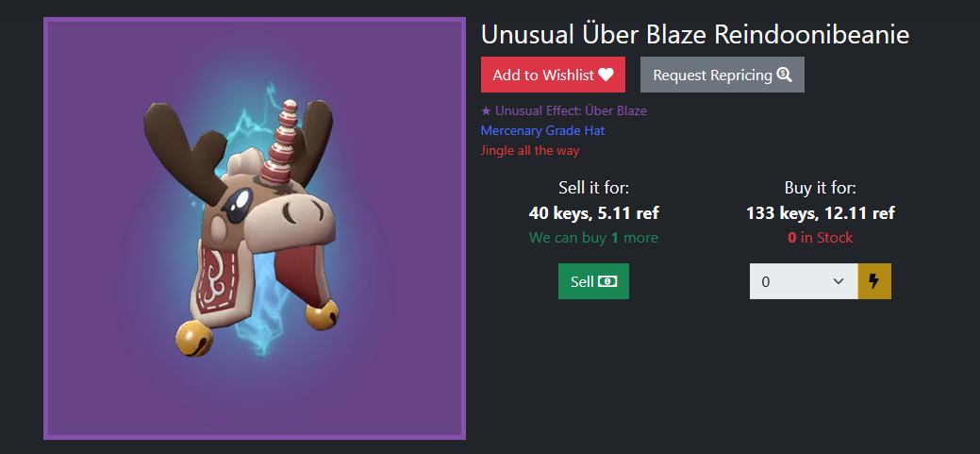The height and width of the screenshot is (454, 980).
Task: Click the yellow lightning bolt quick-buy button
Action: (x=874, y=281)
